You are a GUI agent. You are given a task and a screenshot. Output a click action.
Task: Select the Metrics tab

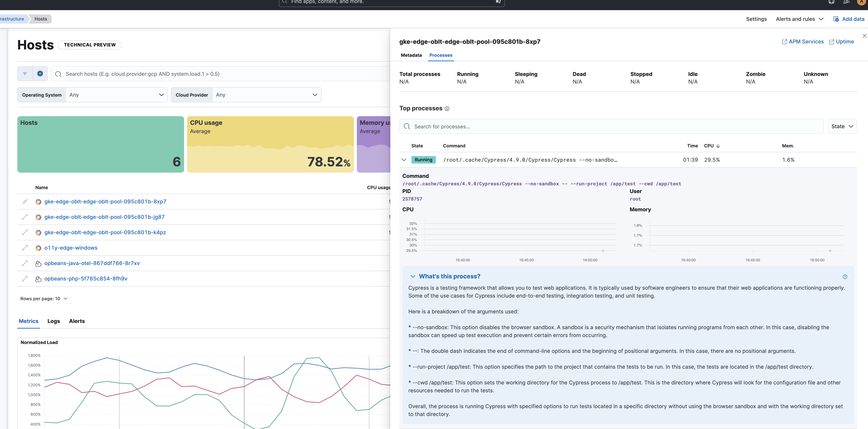point(29,321)
